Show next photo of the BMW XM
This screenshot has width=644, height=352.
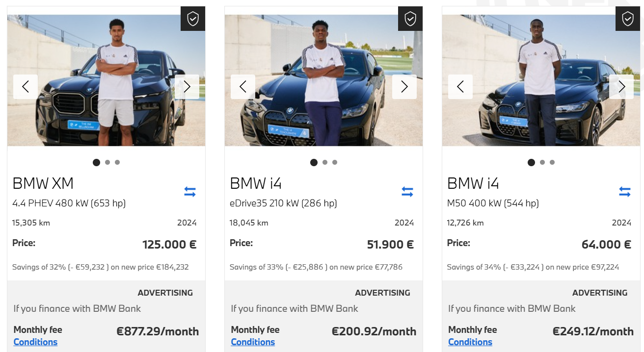[187, 87]
